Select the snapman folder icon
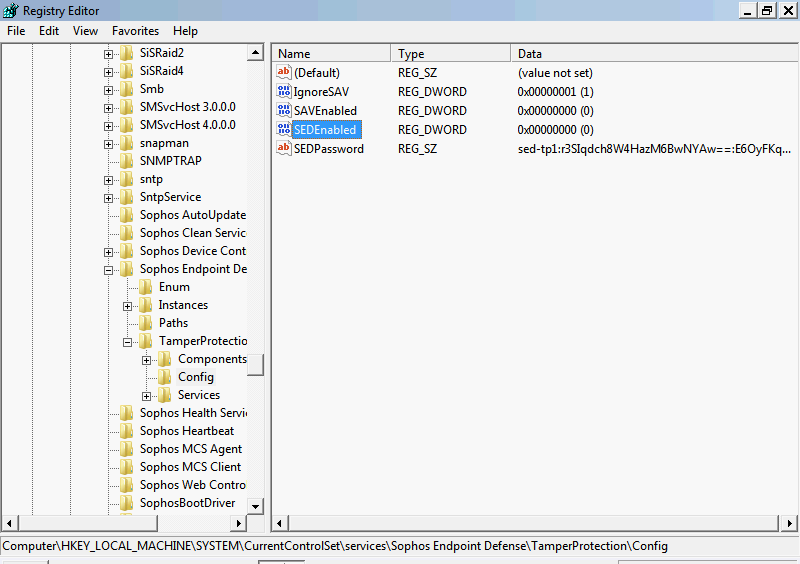 pos(126,143)
